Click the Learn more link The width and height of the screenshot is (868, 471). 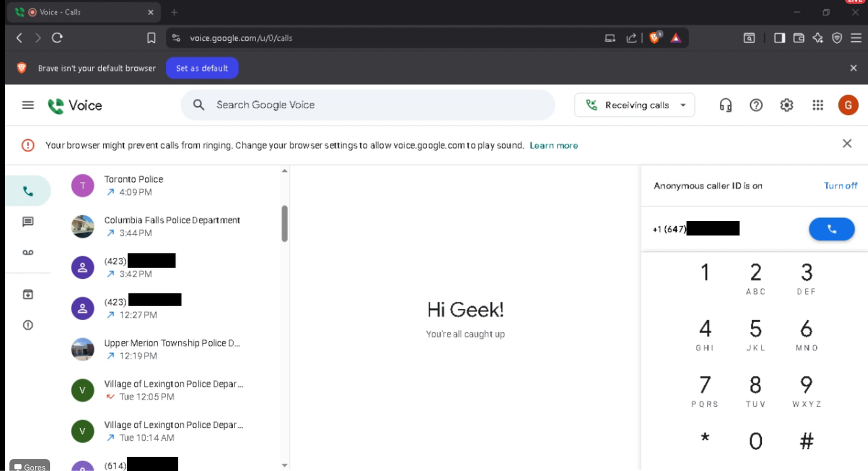click(553, 145)
